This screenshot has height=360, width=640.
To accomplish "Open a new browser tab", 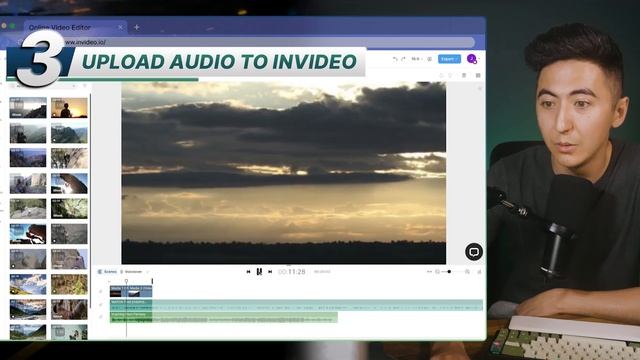I will click(137, 27).
